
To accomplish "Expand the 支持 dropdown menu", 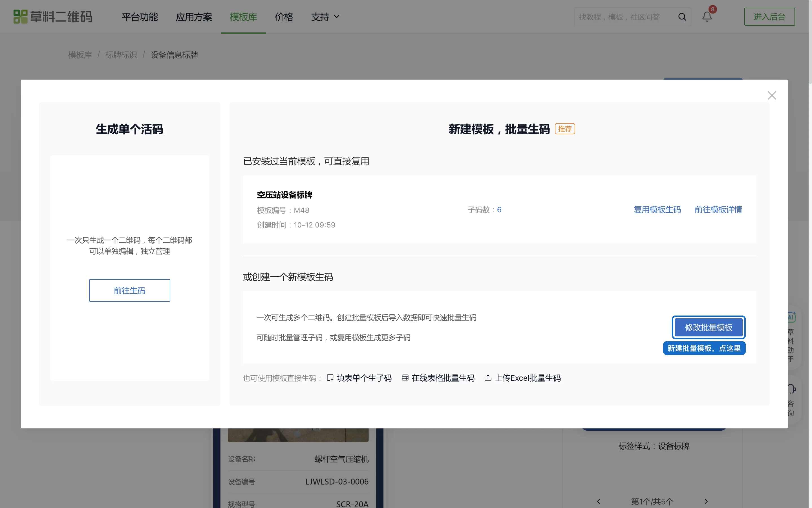I will point(325,17).
